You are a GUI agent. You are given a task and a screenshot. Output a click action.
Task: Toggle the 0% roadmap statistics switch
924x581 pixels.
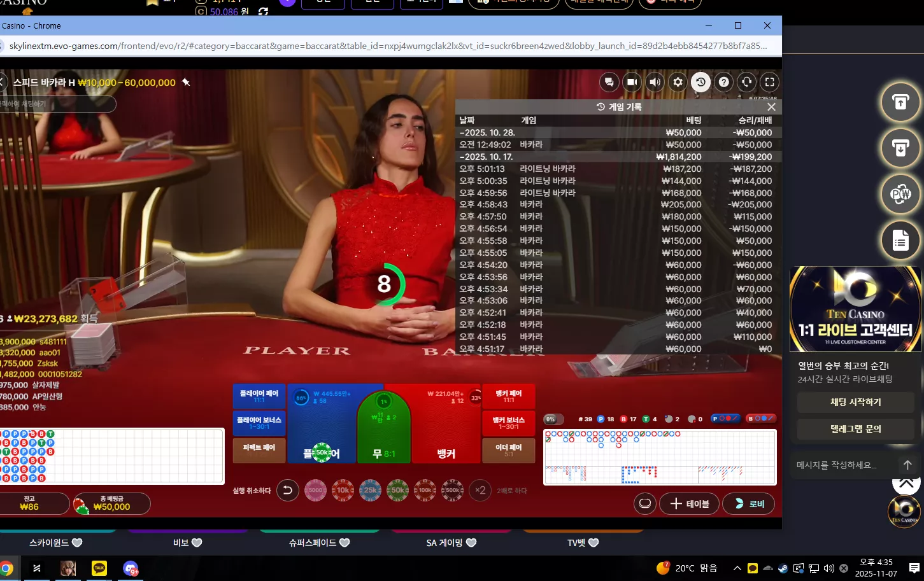553,419
